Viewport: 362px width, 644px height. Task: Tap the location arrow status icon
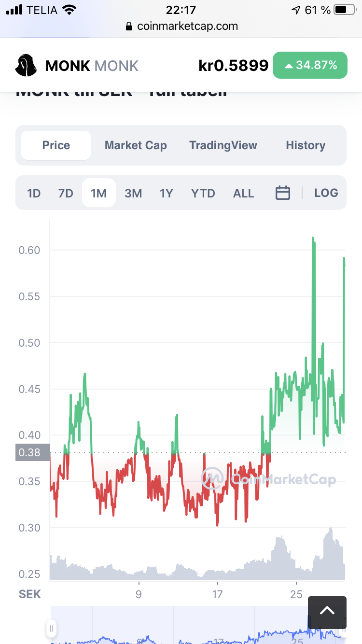(296, 10)
